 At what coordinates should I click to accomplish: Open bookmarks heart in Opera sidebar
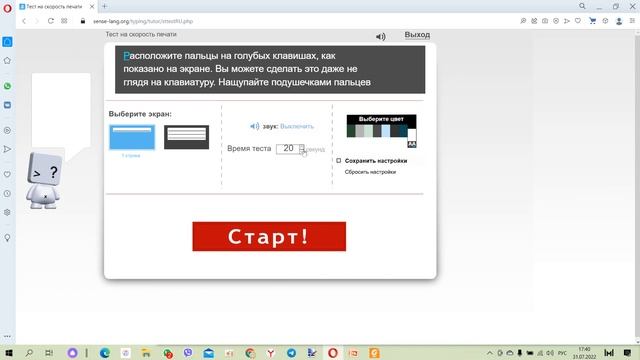point(7,174)
